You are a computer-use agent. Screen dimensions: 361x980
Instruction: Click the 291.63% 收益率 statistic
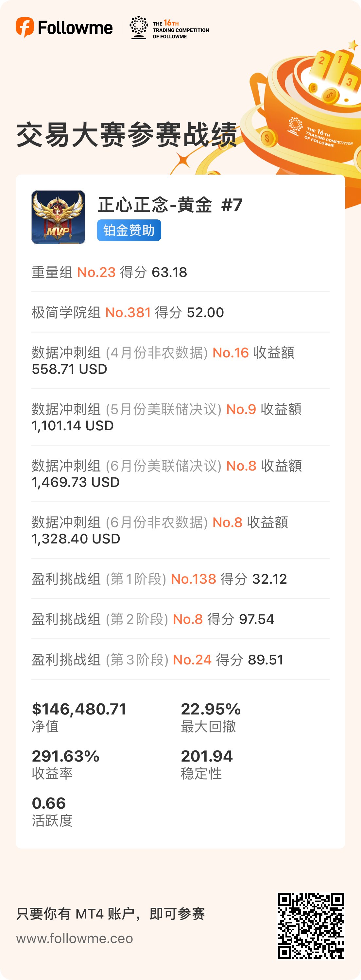(65, 764)
